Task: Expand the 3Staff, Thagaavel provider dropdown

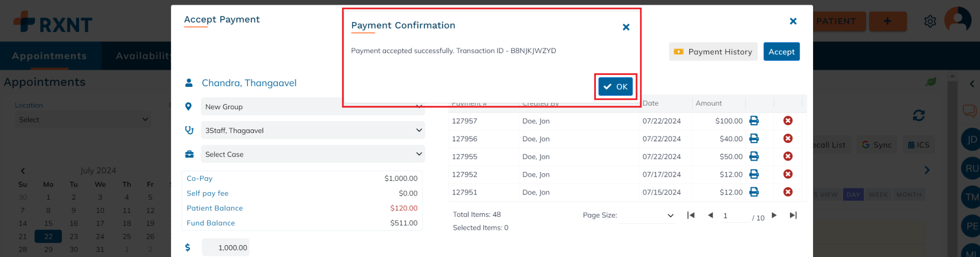Action: (x=313, y=131)
